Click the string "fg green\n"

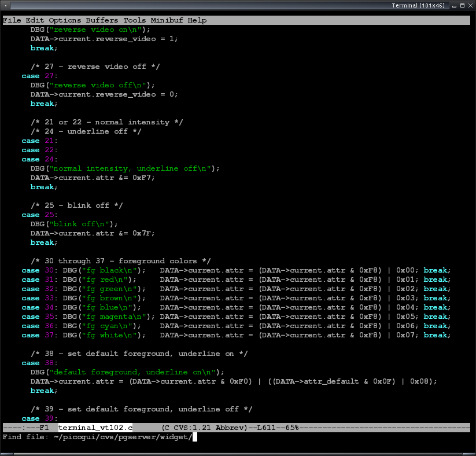[x=109, y=289]
